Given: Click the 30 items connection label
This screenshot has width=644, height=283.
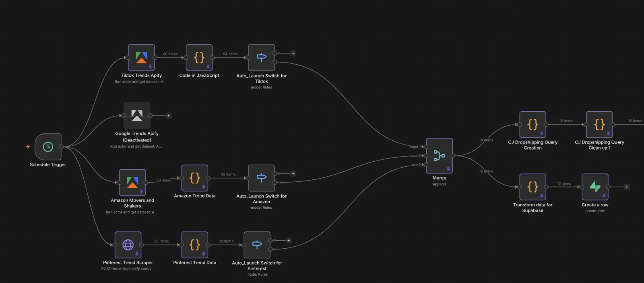Looking at the screenshot, I should 226,241.
